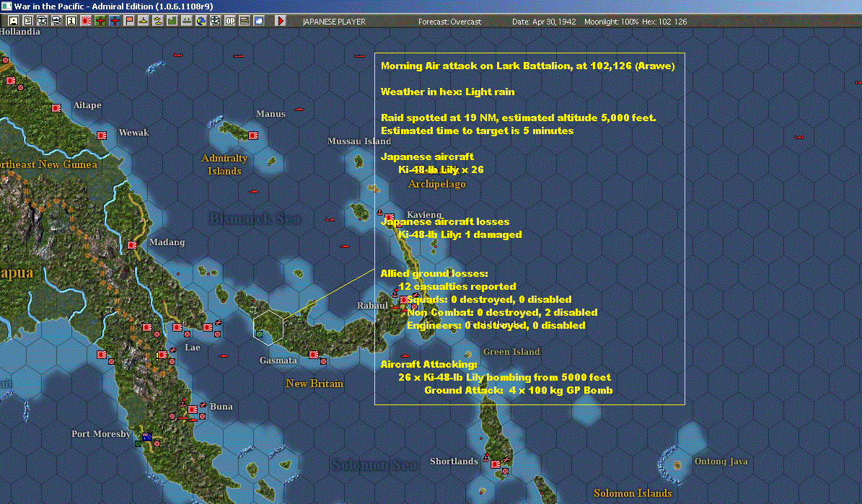Select the Japanese base flag at Gasmata
Screen dimensions: 862x504
(x=313, y=355)
